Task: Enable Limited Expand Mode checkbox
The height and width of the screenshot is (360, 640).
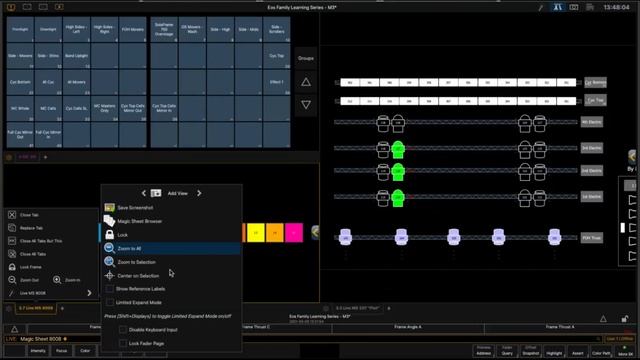Action: [109, 302]
